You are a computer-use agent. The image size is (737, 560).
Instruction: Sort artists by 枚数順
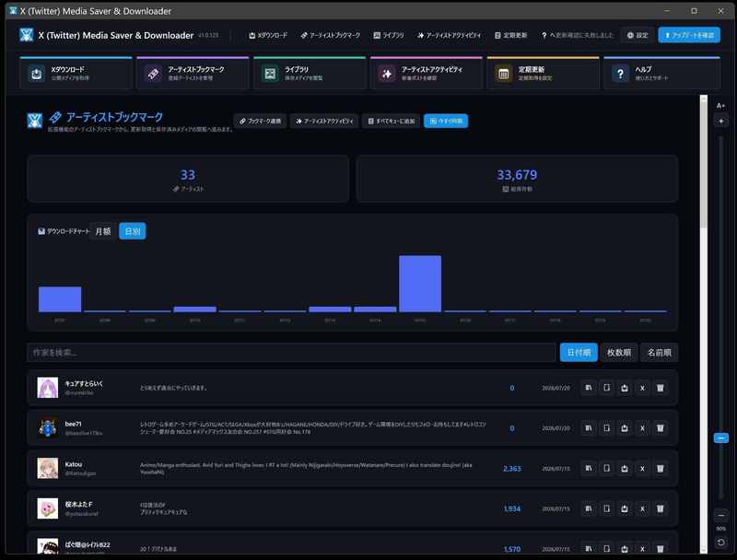(619, 353)
